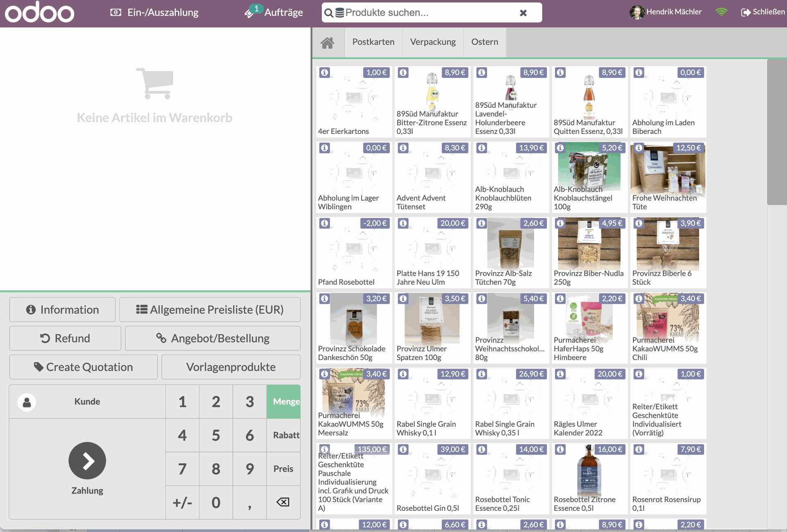
Task: Click the product list scrollbar thumb
Action: click(777, 132)
